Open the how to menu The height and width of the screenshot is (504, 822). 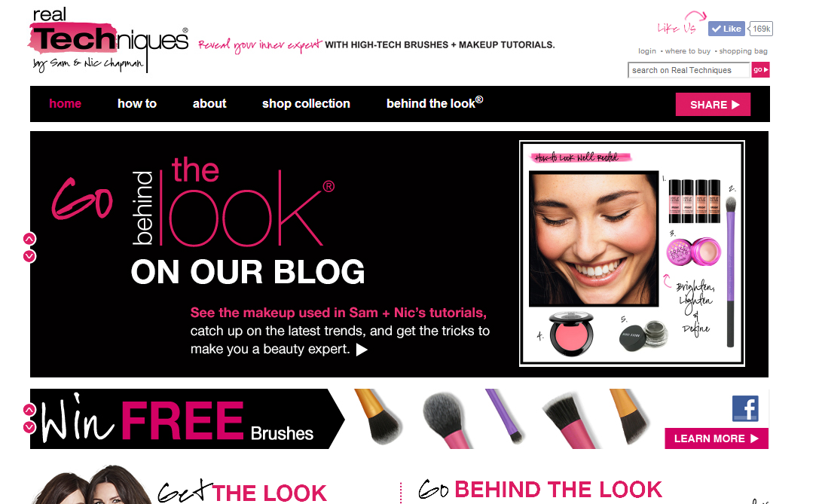pos(137,104)
